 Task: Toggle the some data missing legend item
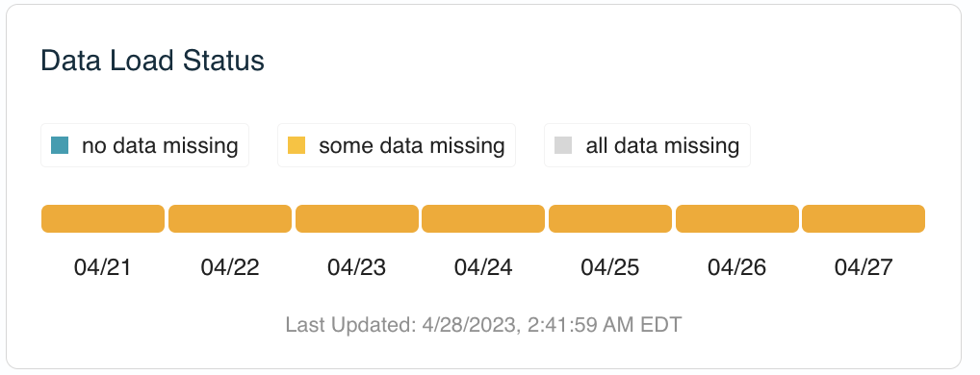pyautogui.click(x=397, y=145)
